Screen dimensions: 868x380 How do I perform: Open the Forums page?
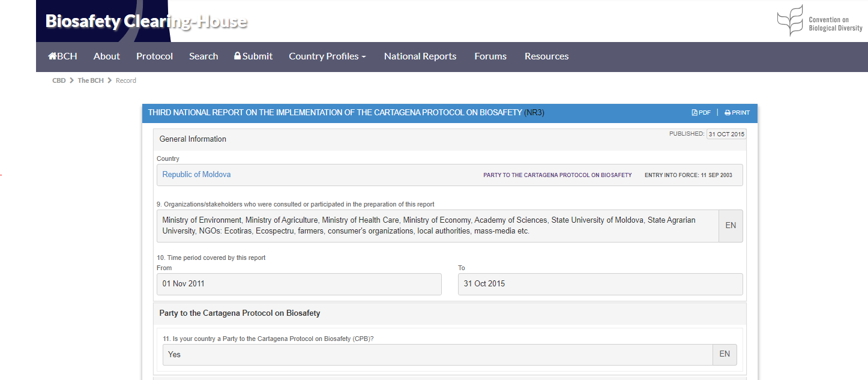pyautogui.click(x=490, y=56)
